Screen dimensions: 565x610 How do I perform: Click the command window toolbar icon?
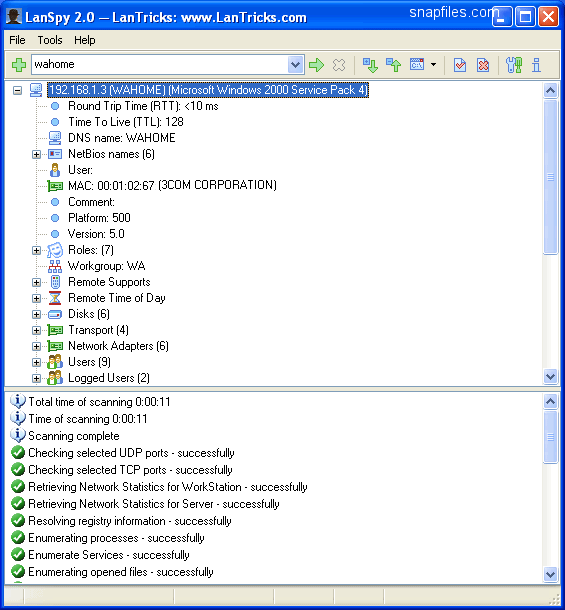(417, 64)
